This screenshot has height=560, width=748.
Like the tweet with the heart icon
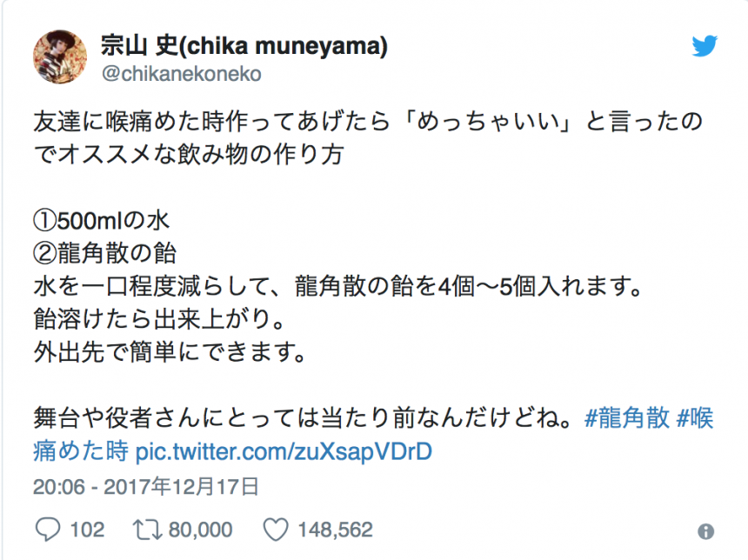275,529
